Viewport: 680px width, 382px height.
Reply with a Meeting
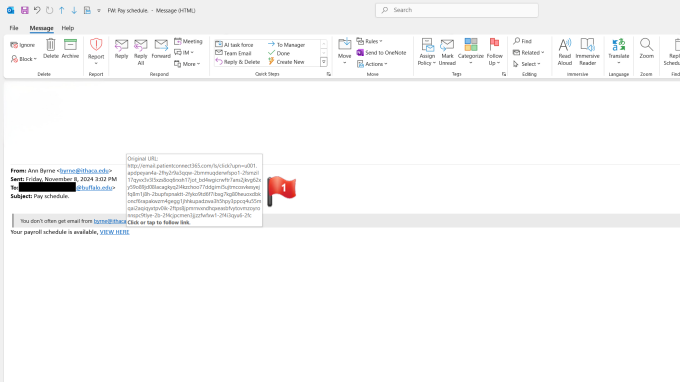[x=188, y=41]
